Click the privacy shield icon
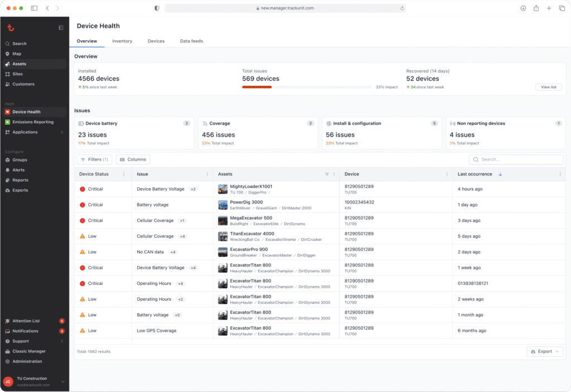This screenshot has width=571, height=392. pos(157,8)
